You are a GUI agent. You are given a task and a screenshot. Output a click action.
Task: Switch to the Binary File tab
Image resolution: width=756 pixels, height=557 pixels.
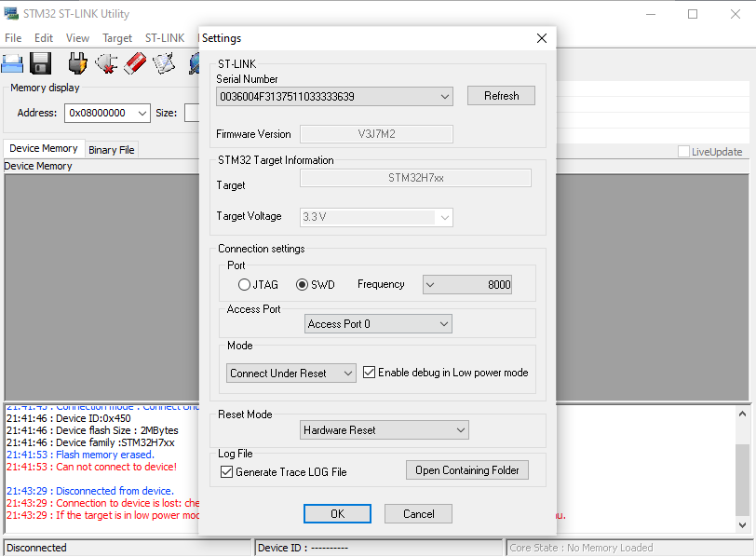click(112, 150)
